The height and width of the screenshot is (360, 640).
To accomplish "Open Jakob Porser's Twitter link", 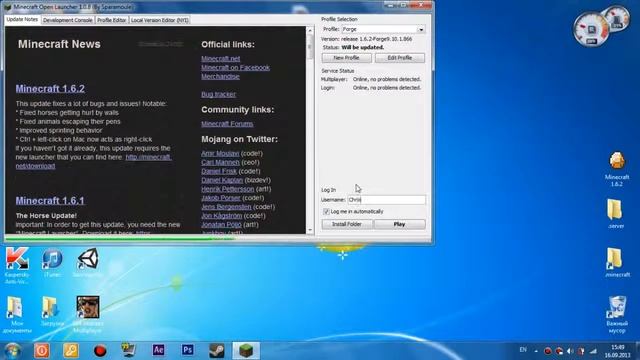I will (x=220, y=198).
